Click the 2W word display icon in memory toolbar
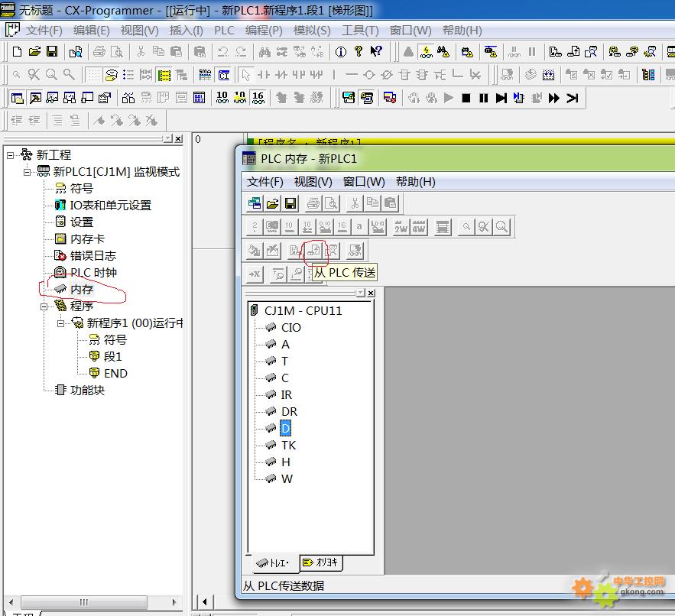 click(401, 227)
